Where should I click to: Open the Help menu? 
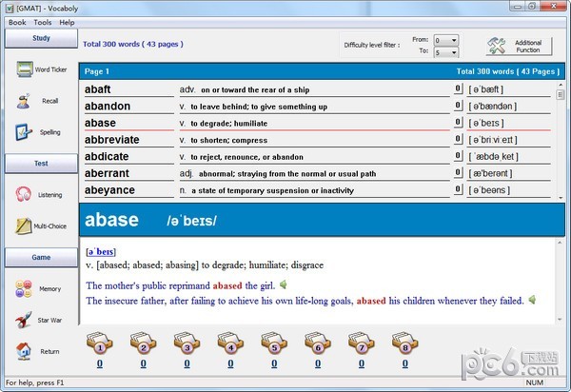click(67, 23)
